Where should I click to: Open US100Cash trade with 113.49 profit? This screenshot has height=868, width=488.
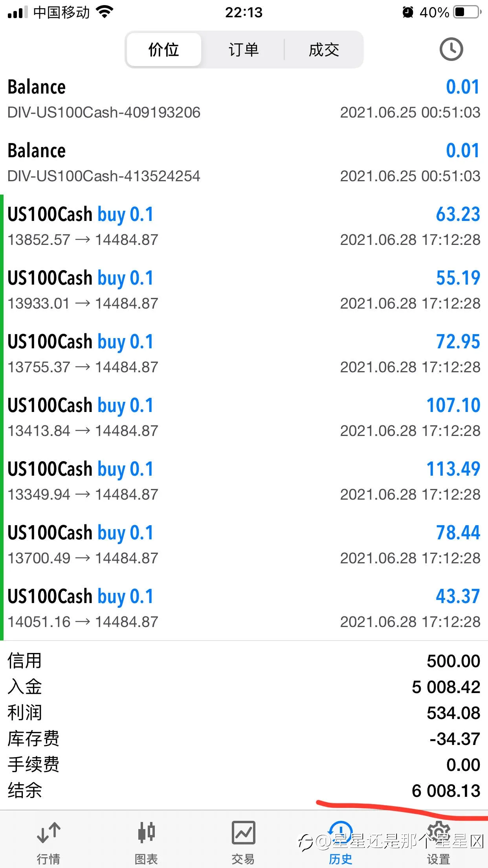pyautogui.click(x=244, y=481)
